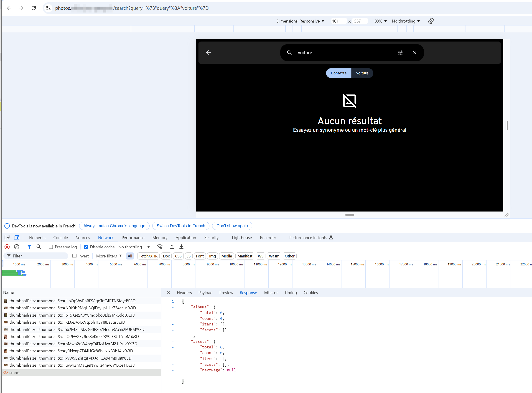Select the Fetch/XHR filter button
Viewport: 532px width, 393px height.
click(x=148, y=256)
